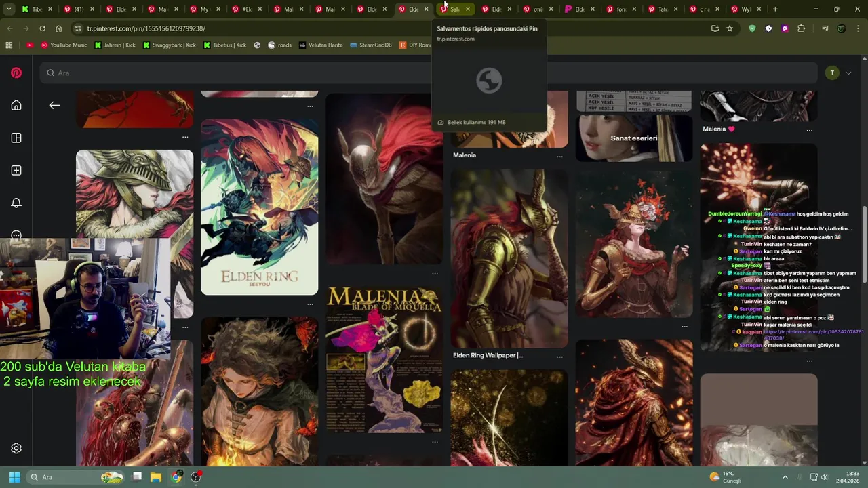Click the Windows taskbar search box
The image size is (868, 488).
76,477
